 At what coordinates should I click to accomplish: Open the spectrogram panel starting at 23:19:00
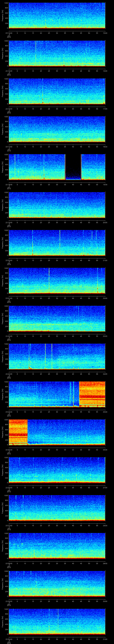point(57,205)
